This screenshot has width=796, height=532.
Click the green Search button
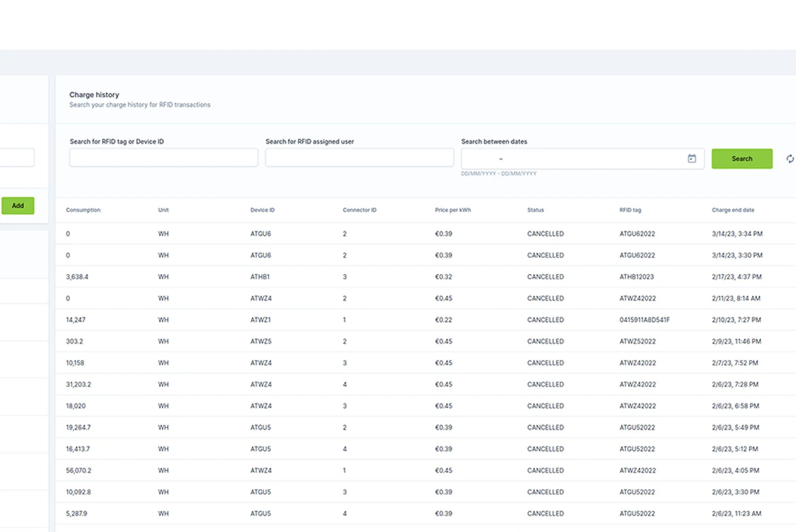click(x=742, y=159)
